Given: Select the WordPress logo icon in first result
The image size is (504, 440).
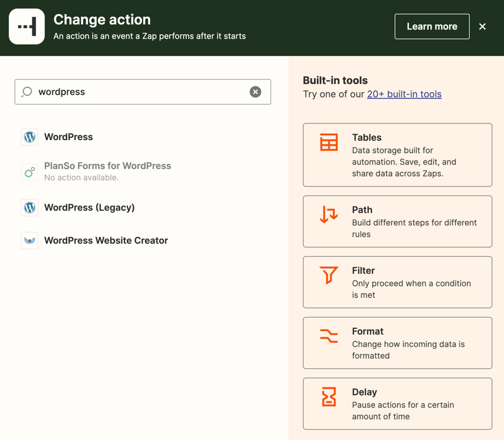Looking at the screenshot, I should pos(30,137).
